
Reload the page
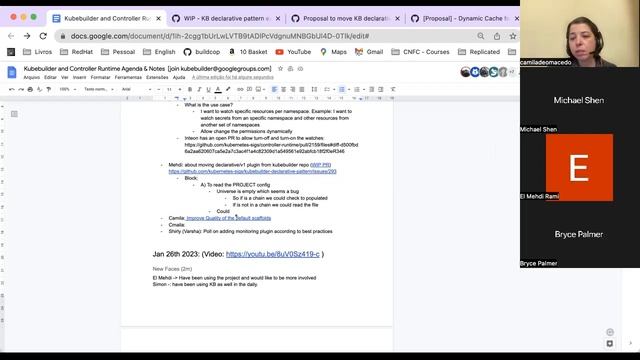[43, 36]
